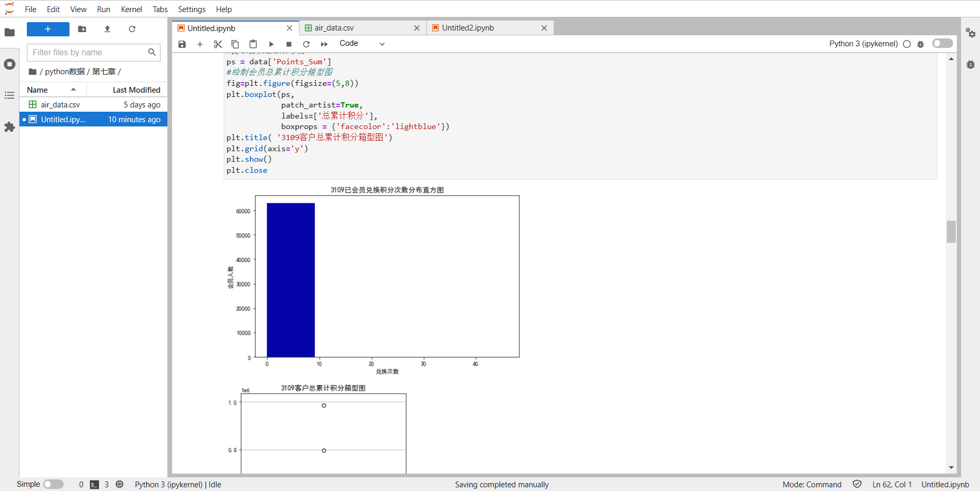Image resolution: width=980 pixels, height=491 pixels.
Task: Click Python 3 (ipykernel) | Idle status
Action: [178, 485]
